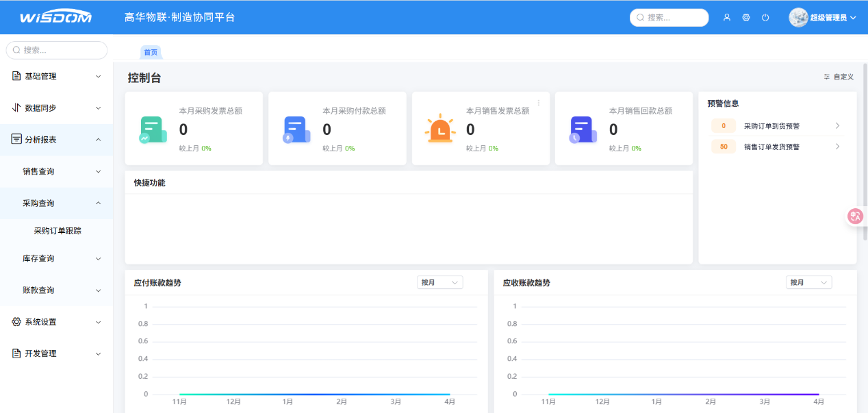Expand the 超级管理员 user dropdown
Image resolution: width=868 pixels, height=413 pixels.
pyautogui.click(x=832, y=18)
